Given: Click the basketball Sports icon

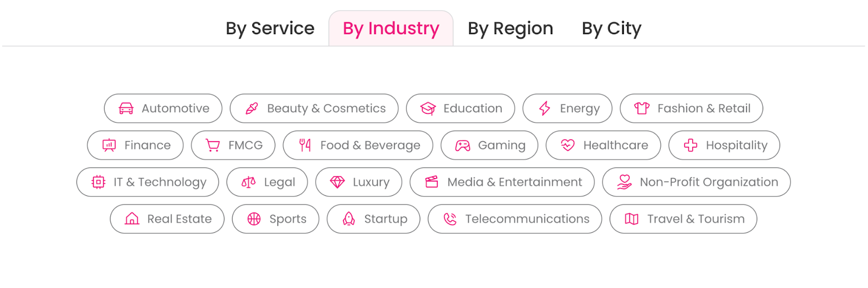Looking at the screenshot, I should (x=254, y=219).
